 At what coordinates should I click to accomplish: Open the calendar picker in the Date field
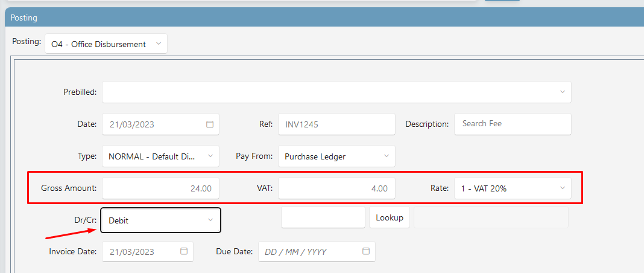click(210, 124)
